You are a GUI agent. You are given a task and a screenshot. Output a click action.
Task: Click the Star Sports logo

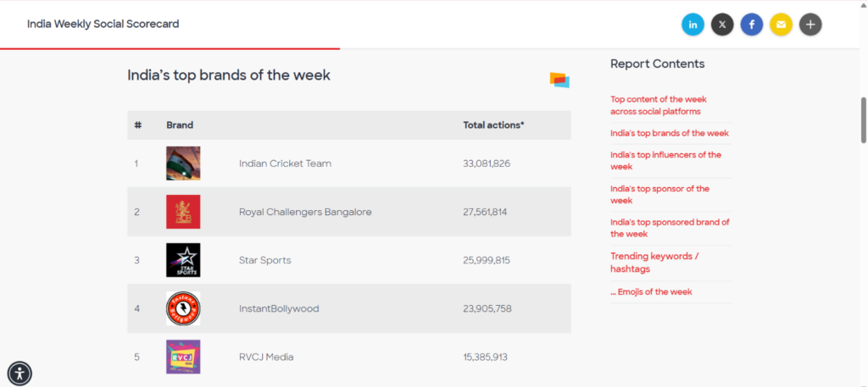(183, 260)
